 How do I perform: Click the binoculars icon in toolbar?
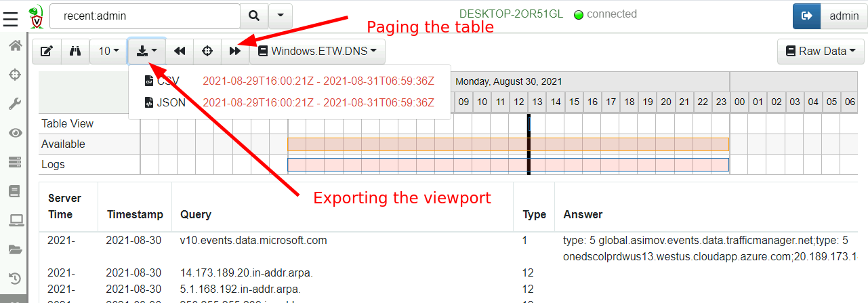coord(75,51)
